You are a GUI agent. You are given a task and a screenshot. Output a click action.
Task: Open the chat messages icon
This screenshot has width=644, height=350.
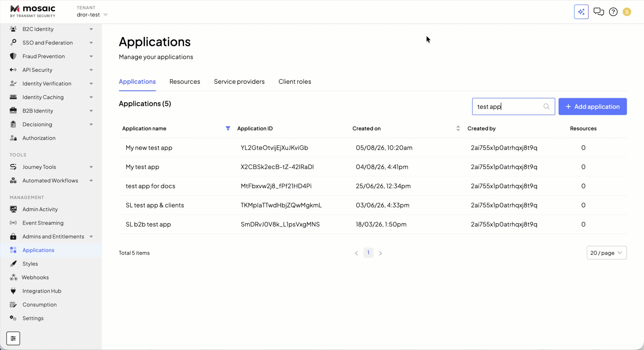(598, 12)
